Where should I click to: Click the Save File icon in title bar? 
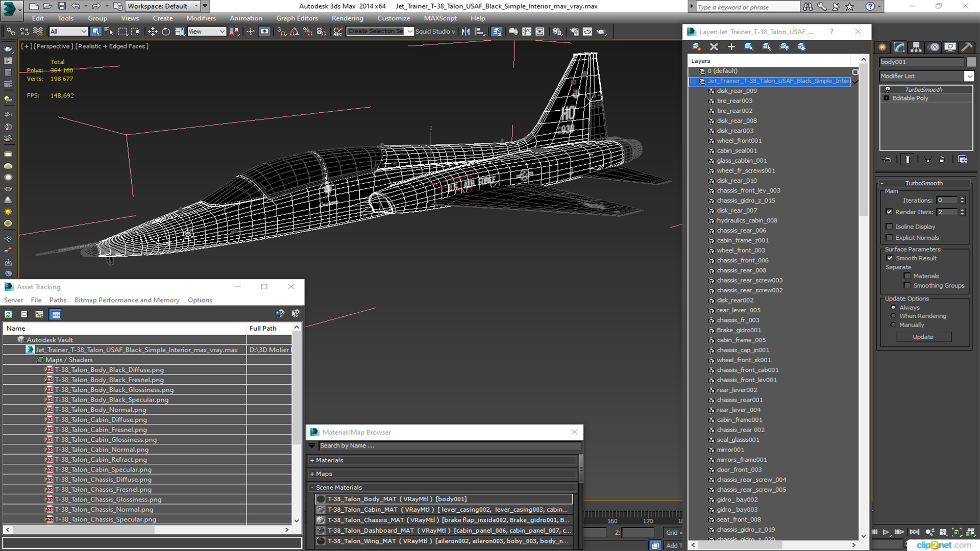[61, 6]
